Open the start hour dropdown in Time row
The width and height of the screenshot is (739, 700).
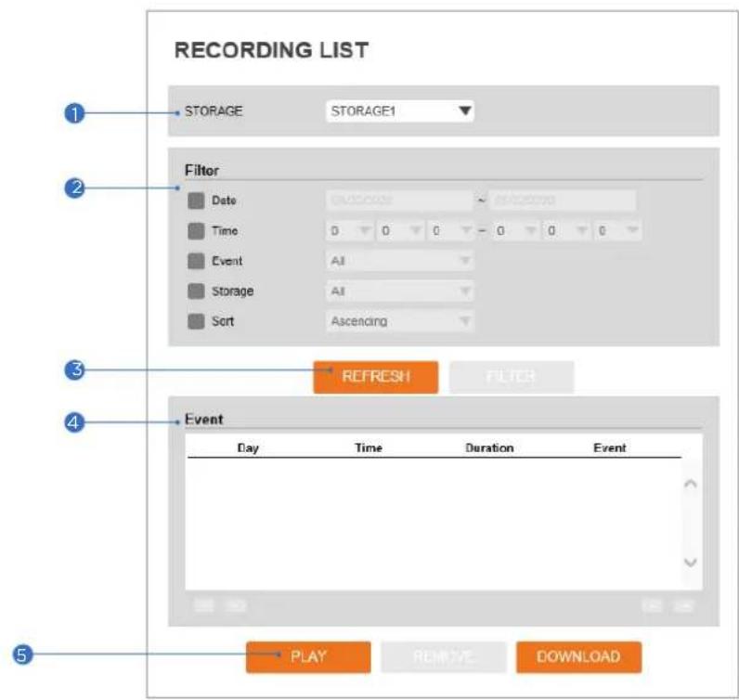pos(349,230)
